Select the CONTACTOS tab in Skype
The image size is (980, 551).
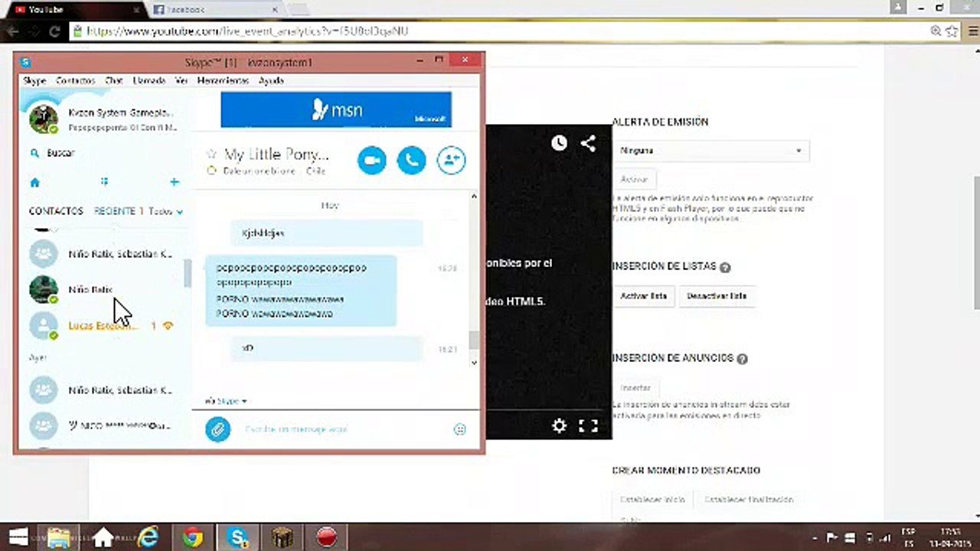coord(56,211)
